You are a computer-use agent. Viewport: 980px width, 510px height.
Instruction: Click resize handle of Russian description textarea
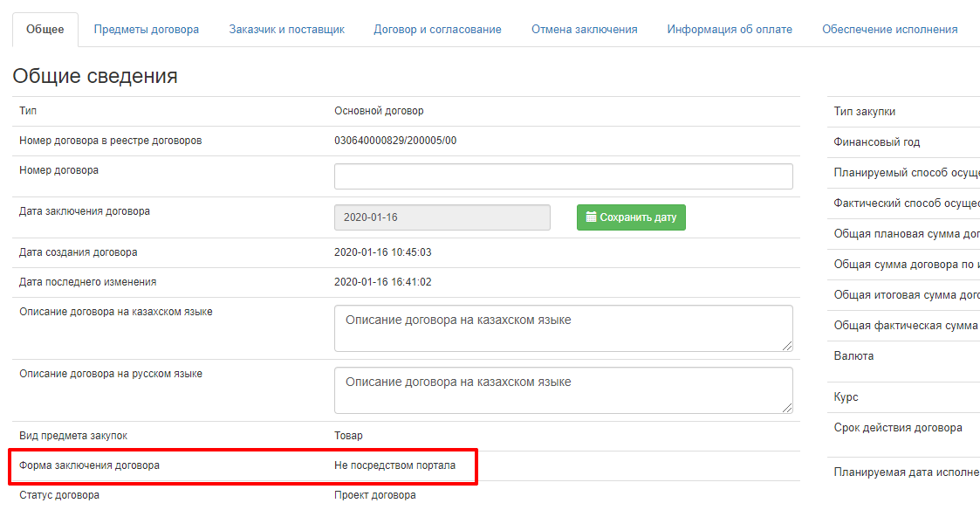(787, 407)
